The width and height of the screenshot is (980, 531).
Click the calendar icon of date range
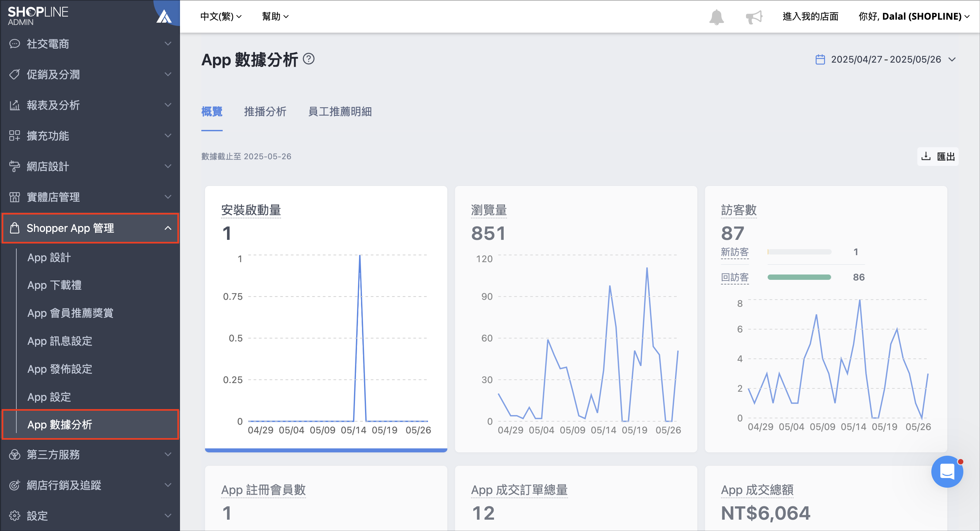pyautogui.click(x=820, y=60)
